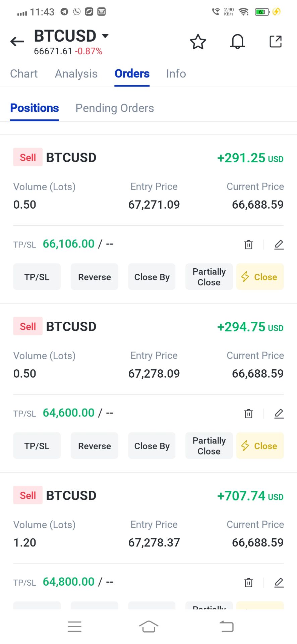
Task: Edit TP/SL 66,106.00 with pencil icon
Action: (x=279, y=245)
